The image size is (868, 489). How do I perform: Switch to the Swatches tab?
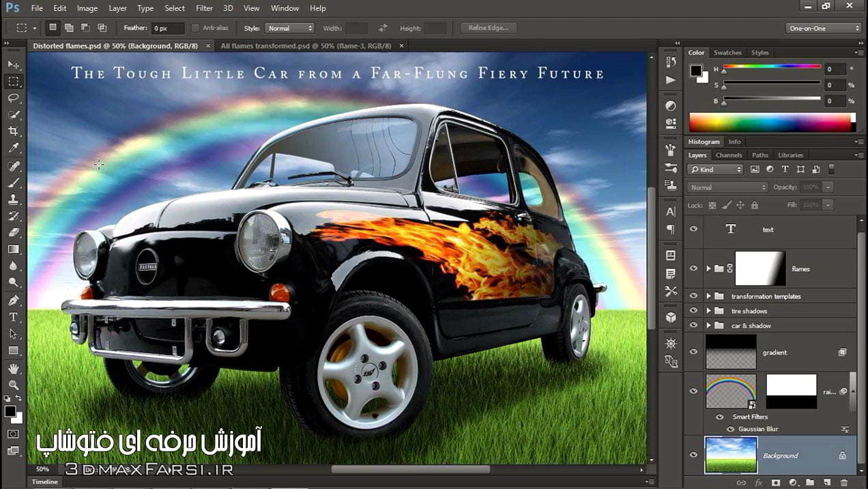click(727, 53)
